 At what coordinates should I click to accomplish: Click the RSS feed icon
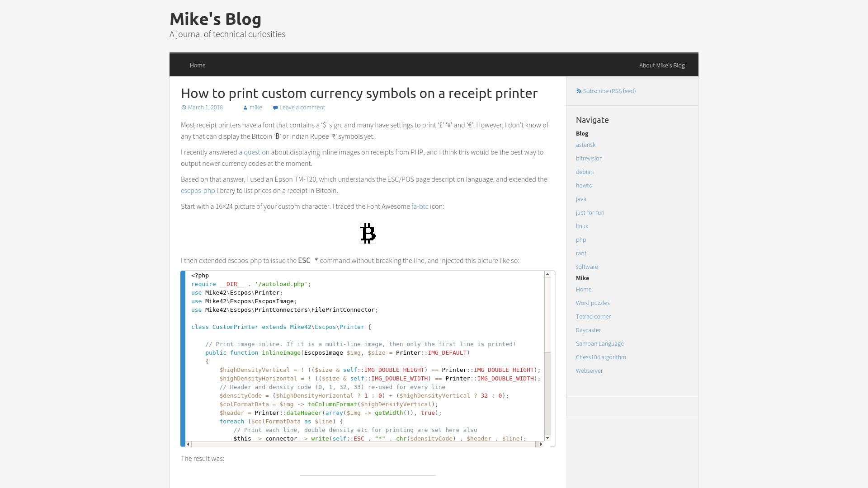pyautogui.click(x=579, y=91)
